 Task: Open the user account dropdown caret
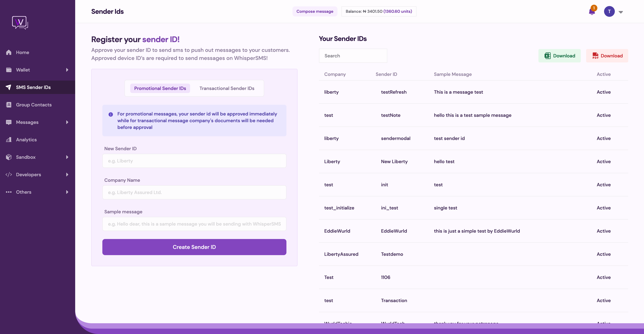pos(621,12)
